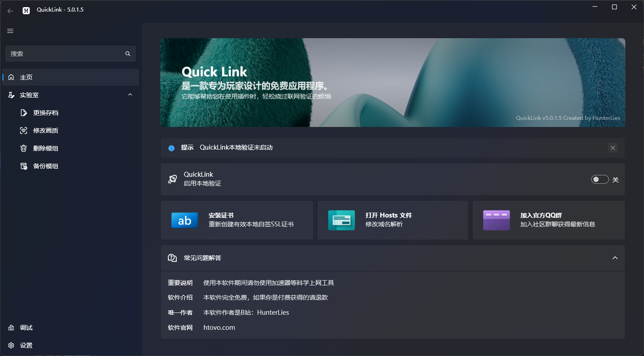Click 本软件完全免费 refund notice text
This screenshot has height=356, width=644.
pyautogui.click(x=266, y=297)
